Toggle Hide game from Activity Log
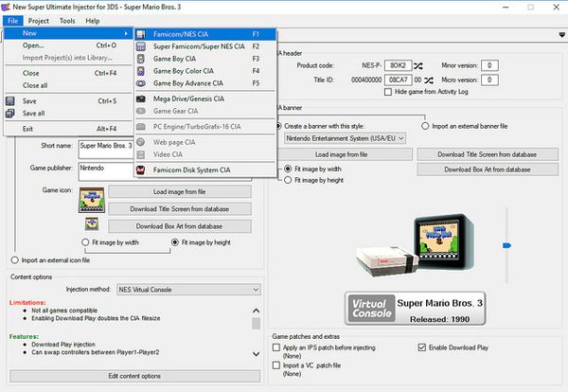 (388, 92)
